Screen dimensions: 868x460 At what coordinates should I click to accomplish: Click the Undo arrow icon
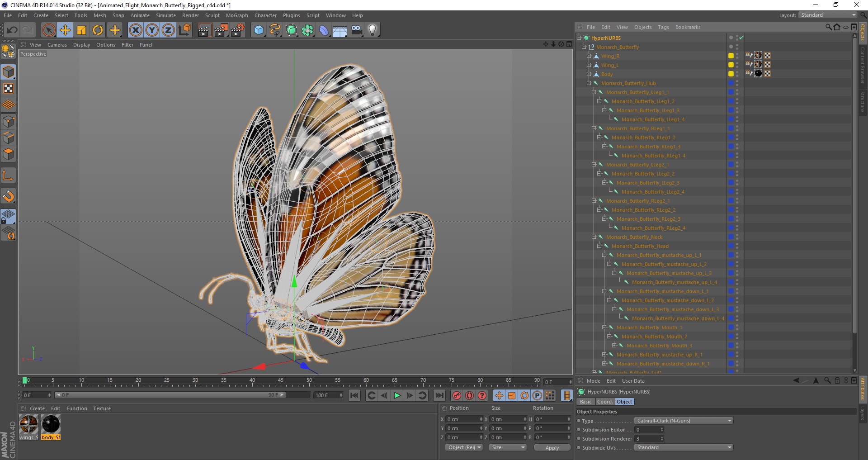pyautogui.click(x=12, y=30)
